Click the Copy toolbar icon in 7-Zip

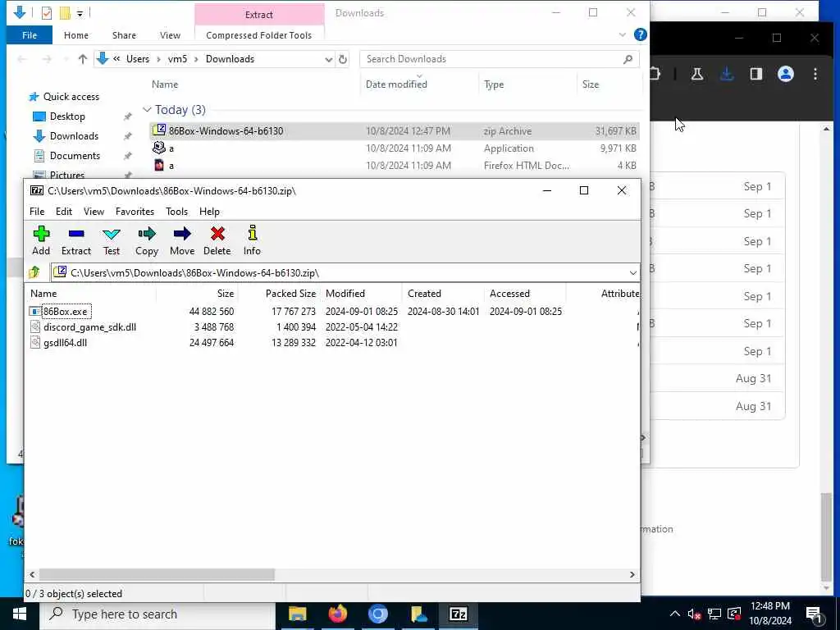[x=146, y=240]
